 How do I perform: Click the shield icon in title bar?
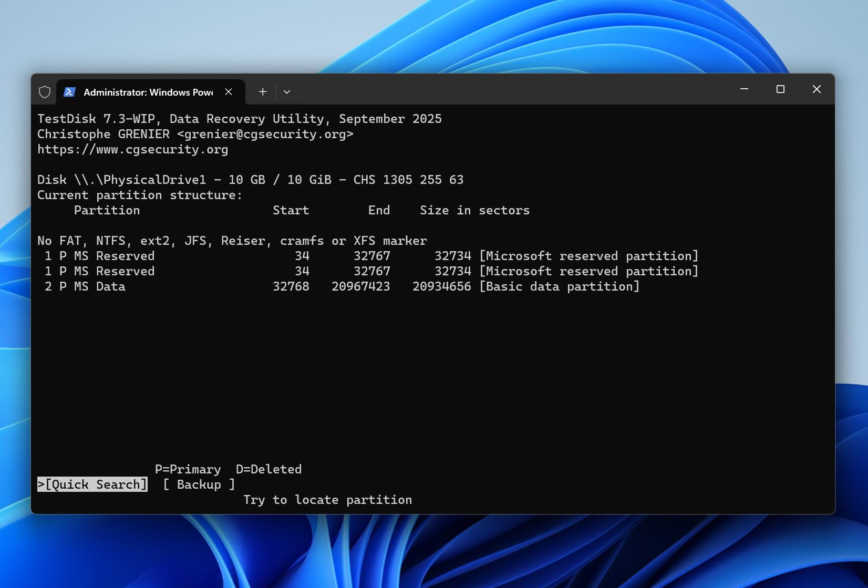pos(45,92)
